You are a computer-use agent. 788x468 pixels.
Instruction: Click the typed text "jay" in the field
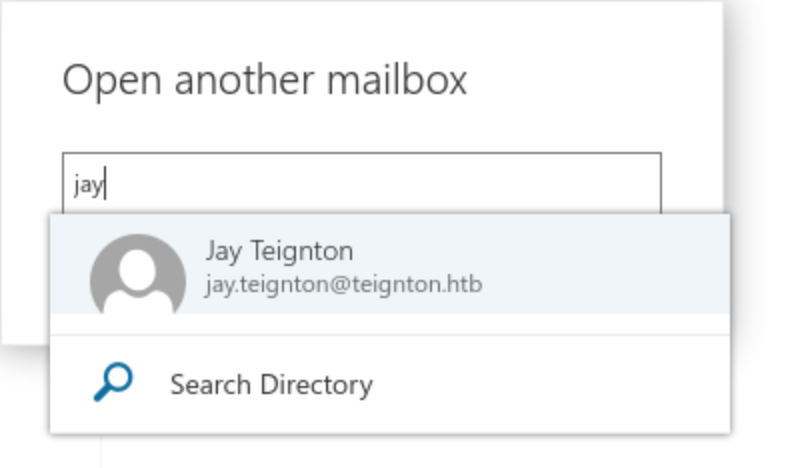tap(88, 185)
